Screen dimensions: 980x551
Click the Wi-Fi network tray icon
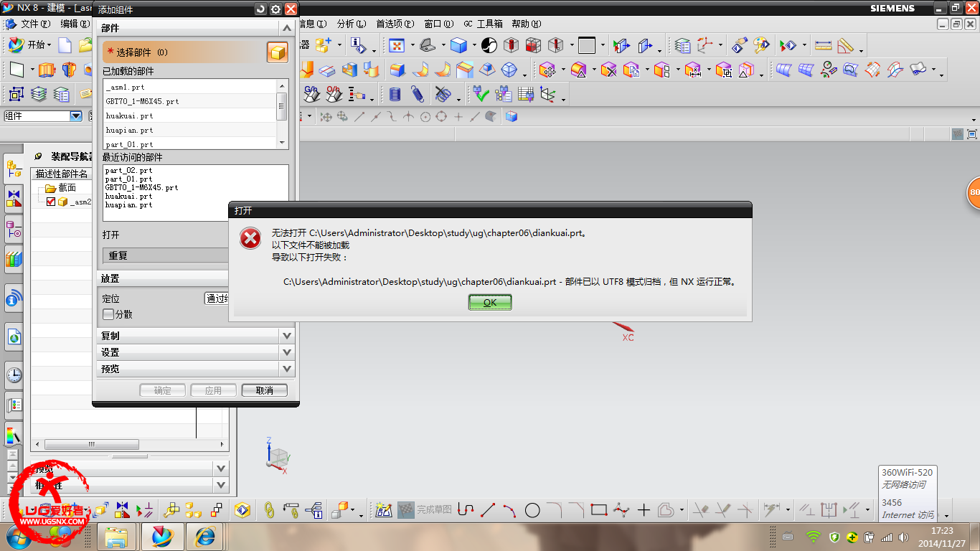tap(813, 537)
